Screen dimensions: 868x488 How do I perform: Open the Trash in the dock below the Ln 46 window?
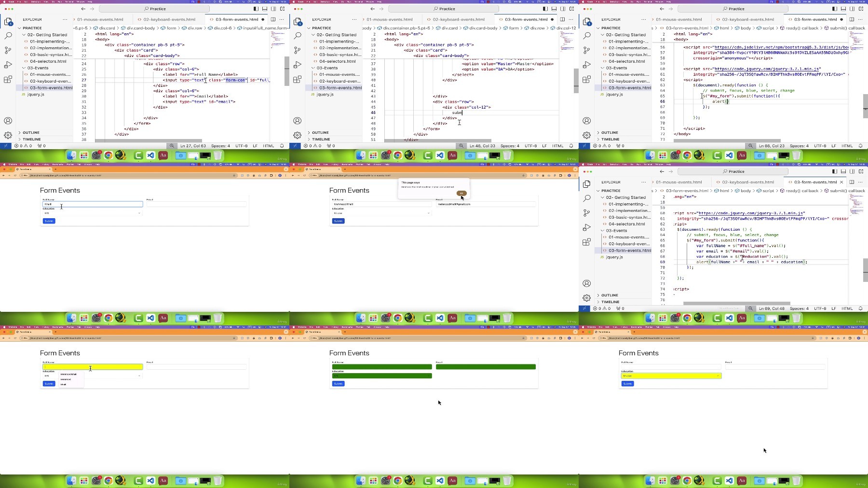click(x=507, y=155)
